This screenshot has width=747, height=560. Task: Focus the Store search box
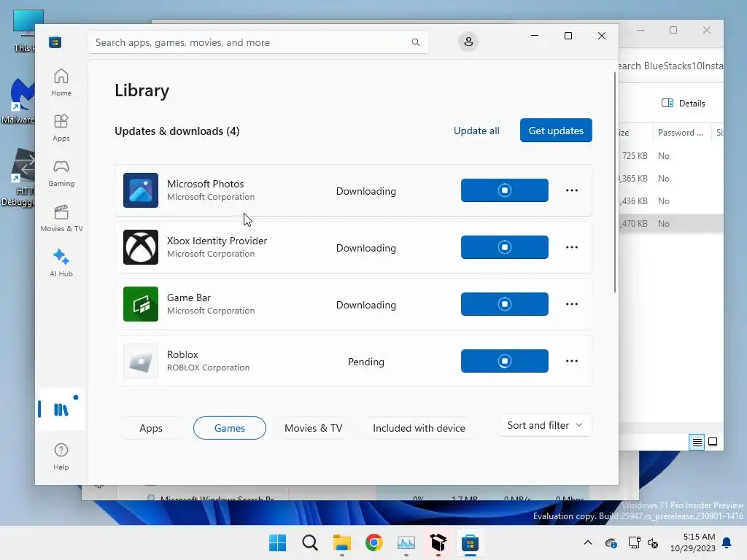point(258,42)
